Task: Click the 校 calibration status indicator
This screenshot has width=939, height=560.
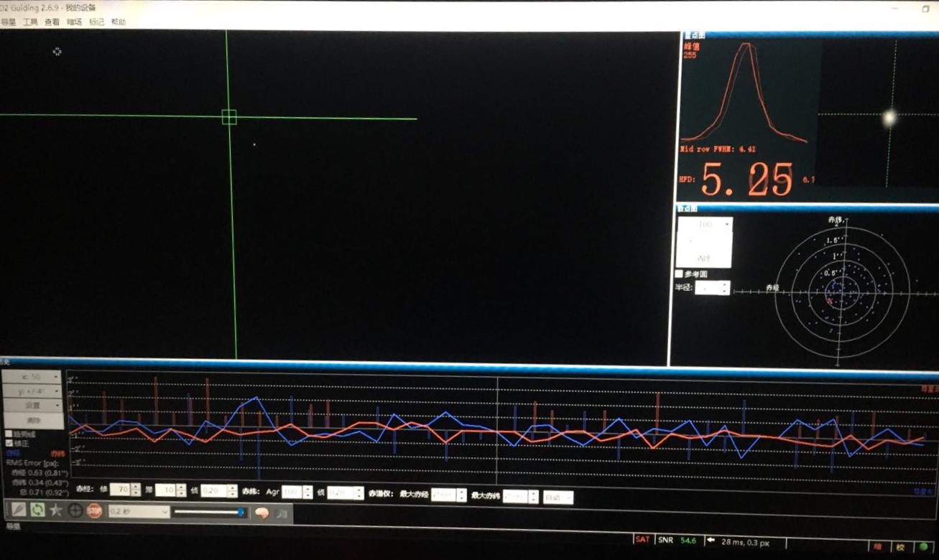Action: (900, 546)
